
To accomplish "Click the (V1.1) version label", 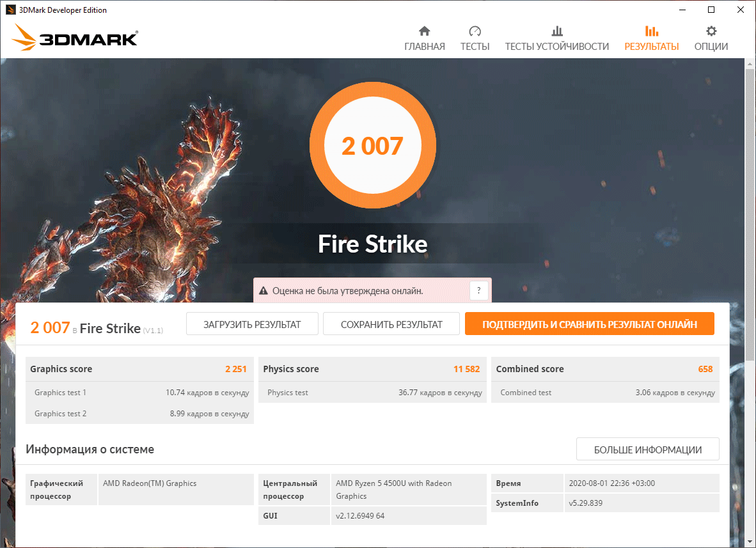I will pyautogui.click(x=153, y=331).
